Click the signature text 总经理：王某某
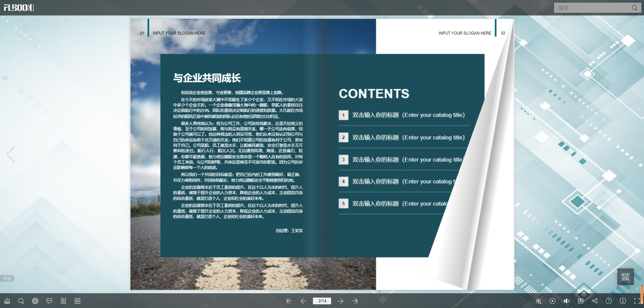This screenshot has width=644, height=308. coord(289,231)
